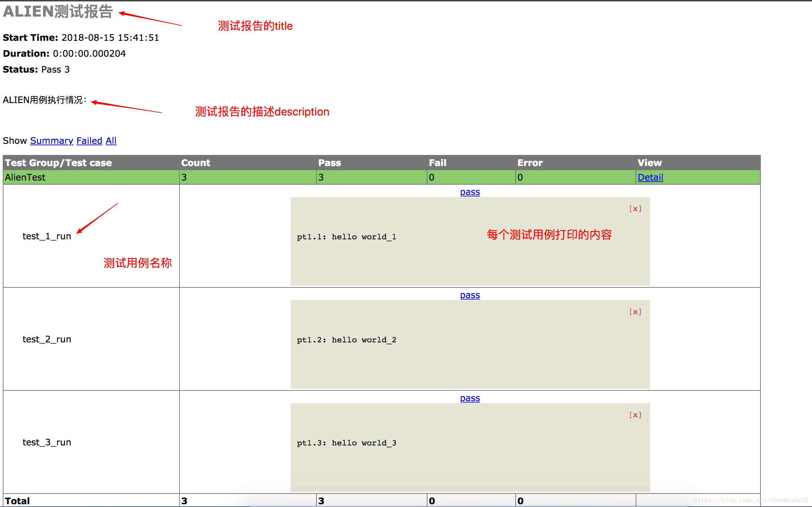
Task: Toggle pass link for test_2_run
Action: pyautogui.click(x=470, y=295)
